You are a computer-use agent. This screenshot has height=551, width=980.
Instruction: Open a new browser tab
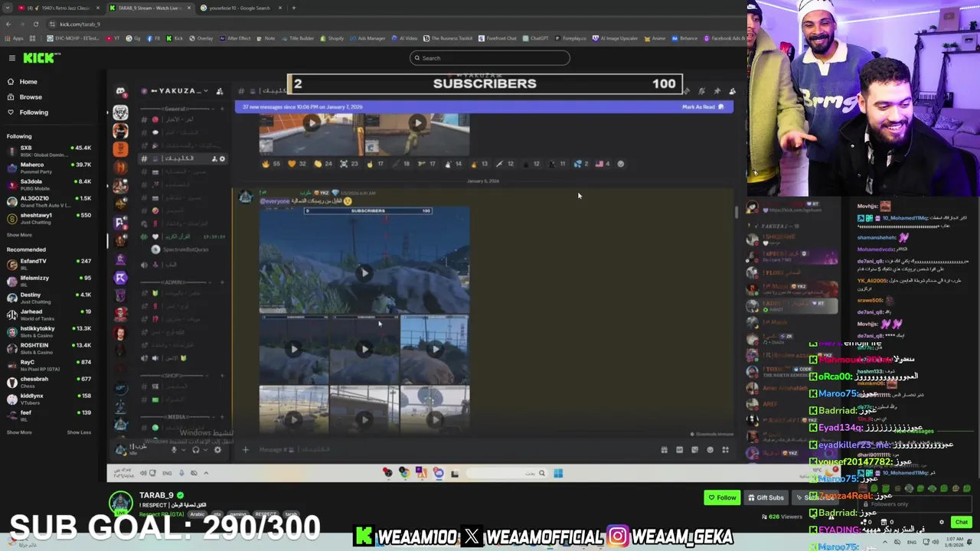294,8
